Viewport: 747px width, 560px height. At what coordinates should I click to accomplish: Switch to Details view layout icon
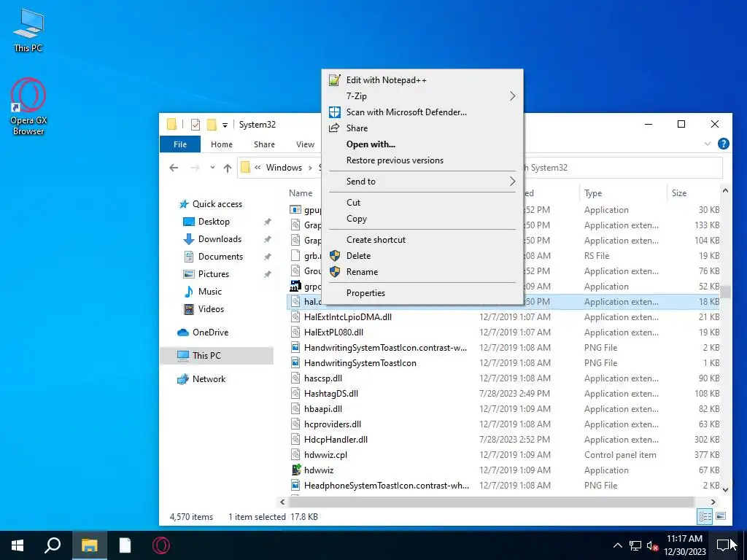705,516
